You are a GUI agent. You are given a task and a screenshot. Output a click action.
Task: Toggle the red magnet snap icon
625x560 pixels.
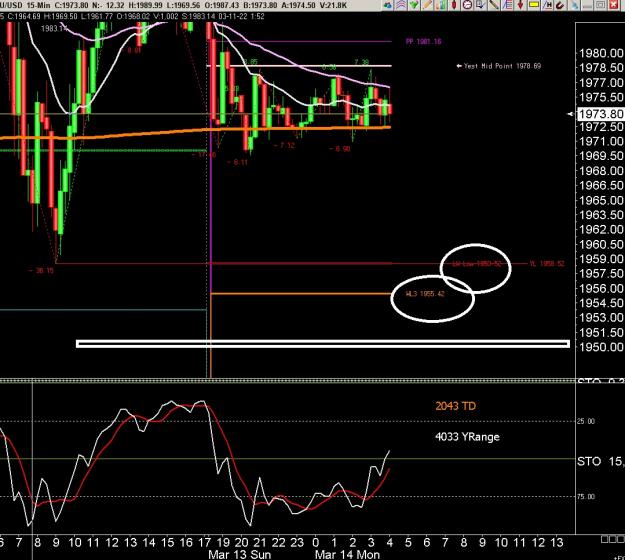coord(560,5)
